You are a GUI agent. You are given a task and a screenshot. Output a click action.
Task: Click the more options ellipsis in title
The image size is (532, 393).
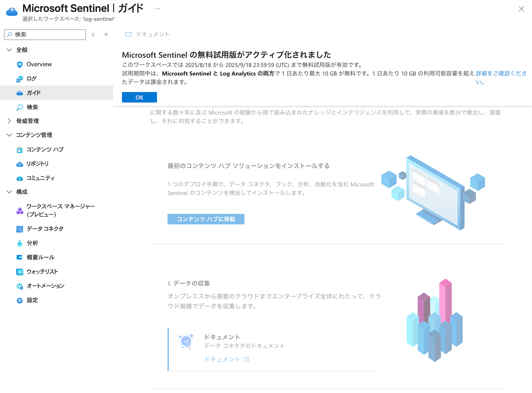tap(157, 9)
